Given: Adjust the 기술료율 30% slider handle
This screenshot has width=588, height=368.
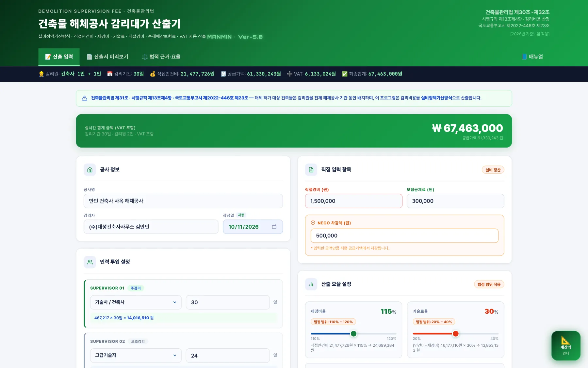Looking at the screenshot, I should click(455, 334).
